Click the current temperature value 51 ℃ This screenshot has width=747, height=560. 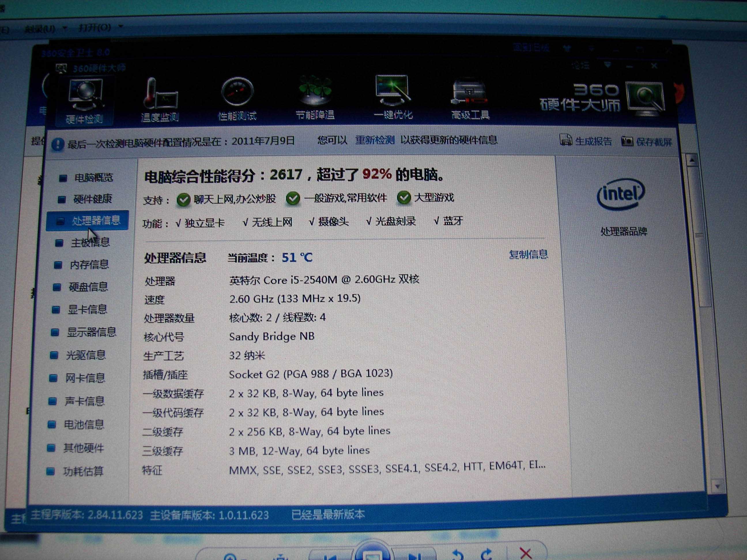(x=297, y=258)
